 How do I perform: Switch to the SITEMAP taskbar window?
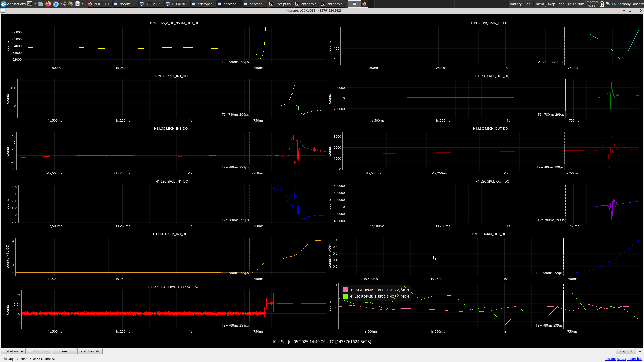(x=151, y=4)
